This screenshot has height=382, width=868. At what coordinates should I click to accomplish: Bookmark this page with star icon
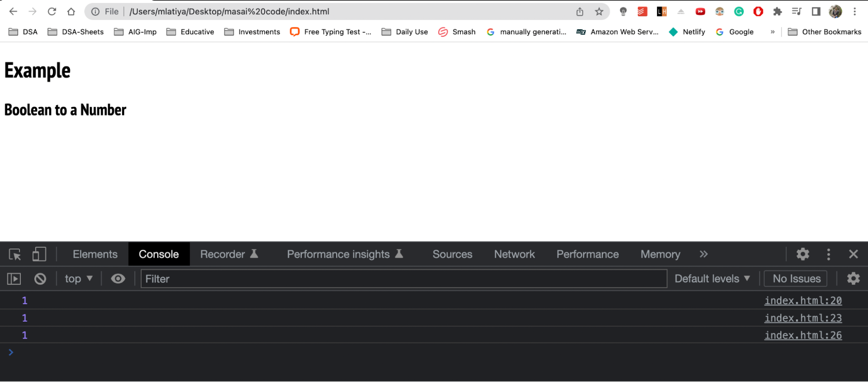click(x=599, y=12)
